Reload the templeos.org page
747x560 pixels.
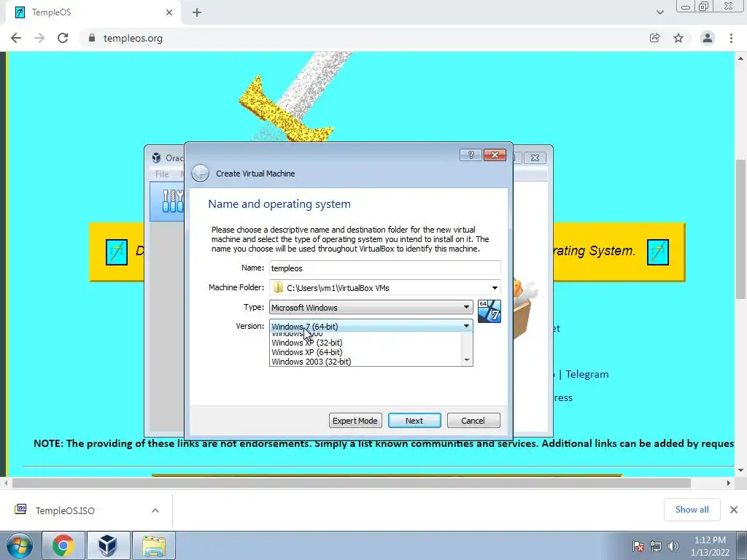coord(63,38)
